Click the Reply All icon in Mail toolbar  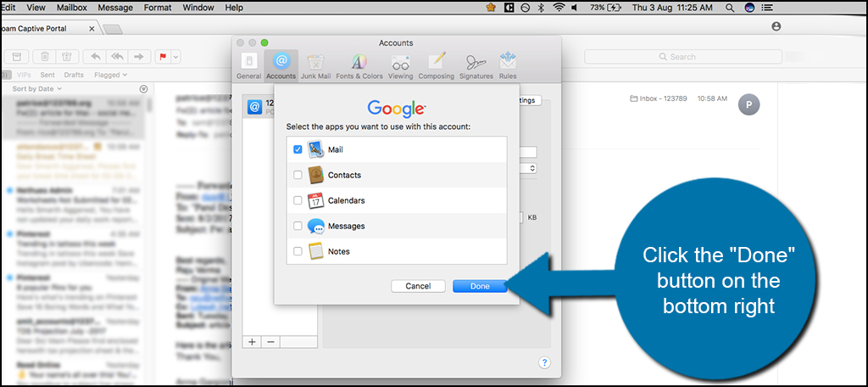tap(117, 57)
